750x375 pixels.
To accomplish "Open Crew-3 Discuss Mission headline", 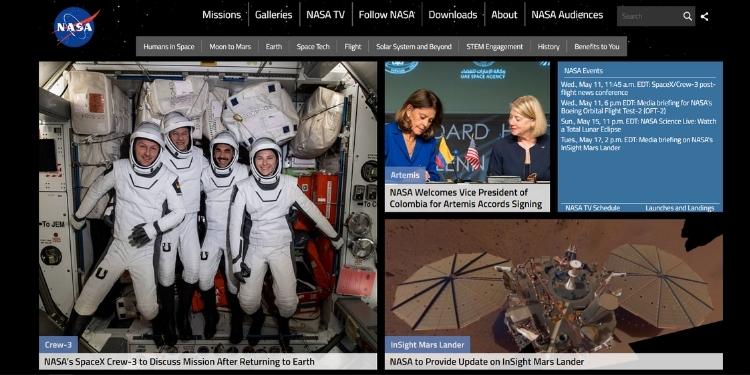I will pyautogui.click(x=179, y=362).
